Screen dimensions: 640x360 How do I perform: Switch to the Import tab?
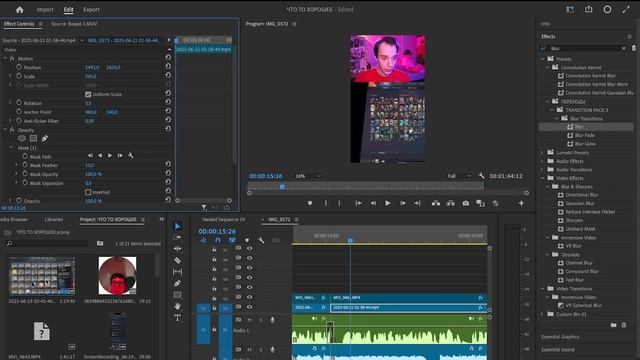click(x=45, y=9)
